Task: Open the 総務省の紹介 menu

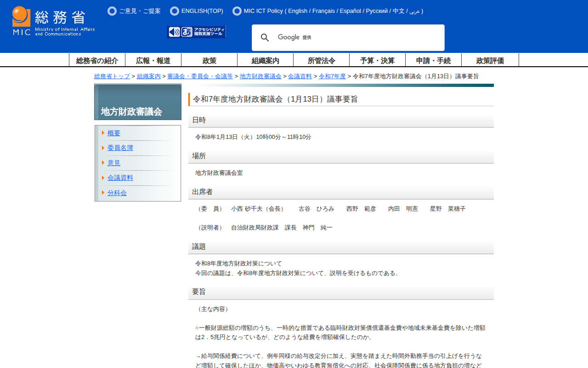Action: tap(97, 60)
